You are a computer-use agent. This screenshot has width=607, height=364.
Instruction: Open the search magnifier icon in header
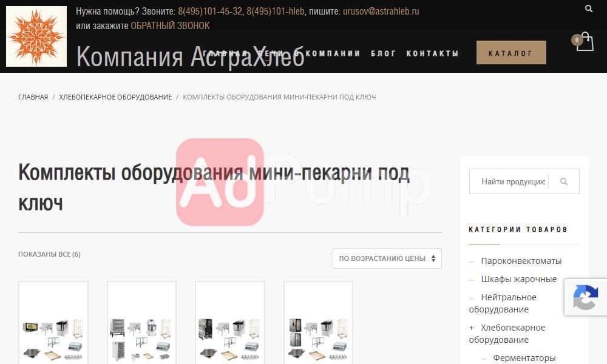coord(588,8)
